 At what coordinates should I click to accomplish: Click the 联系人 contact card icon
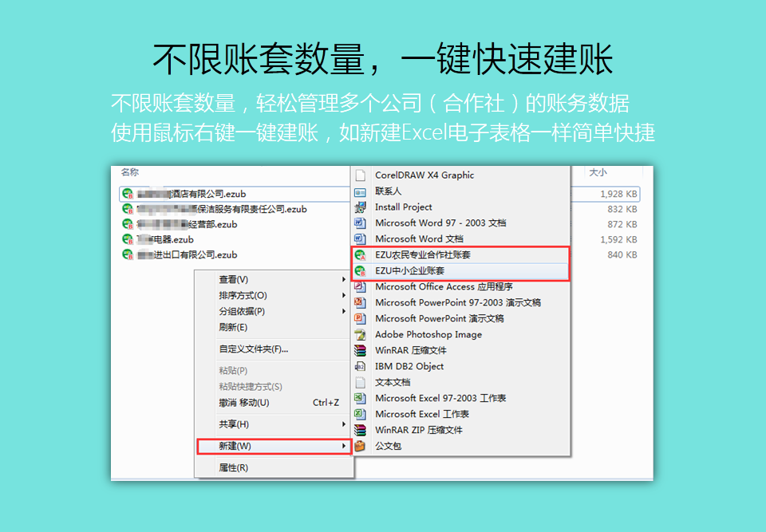(x=361, y=191)
